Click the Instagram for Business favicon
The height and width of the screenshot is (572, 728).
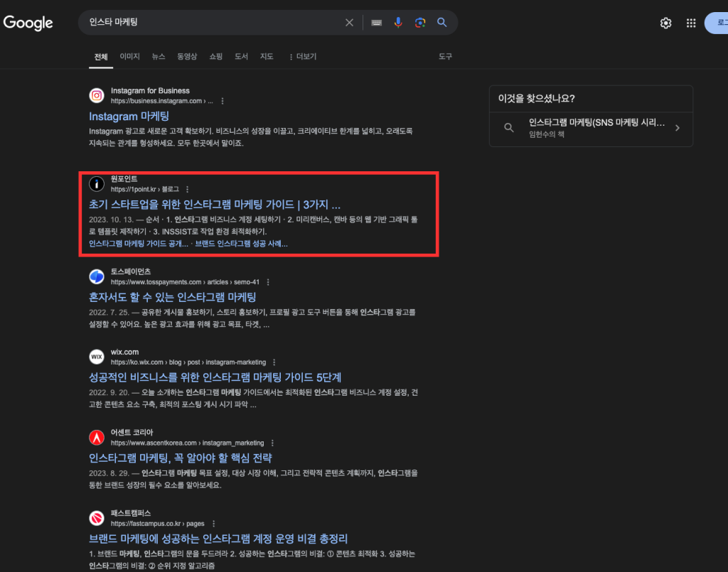[96, 95]
